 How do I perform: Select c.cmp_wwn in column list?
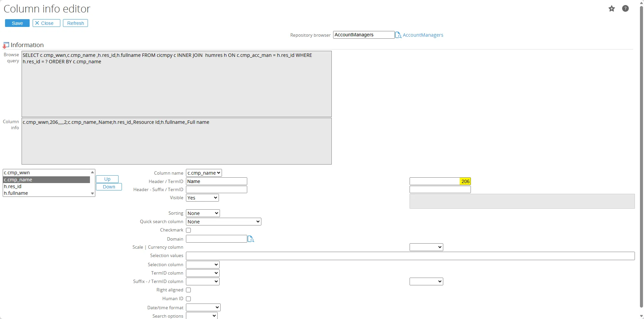click(x=46, y=173)
